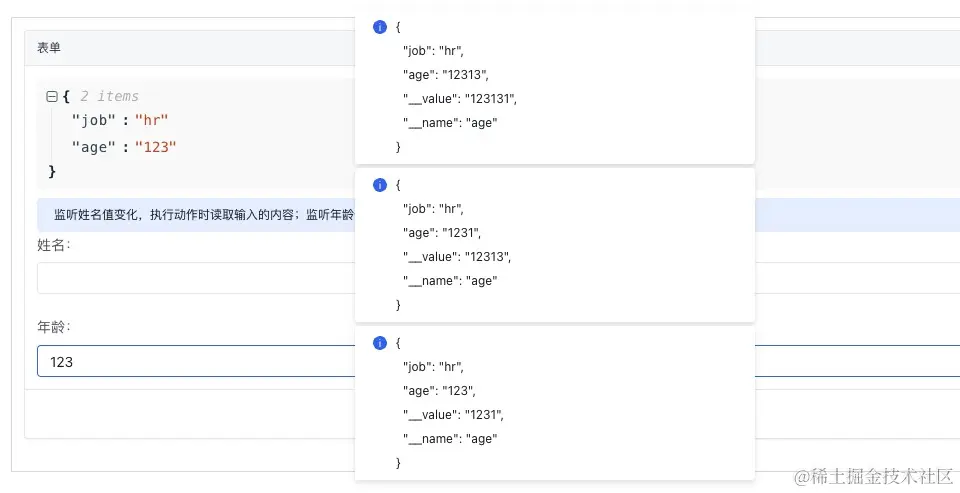Click the "age": "12313" line in top toast
960x493 pixels.
pos(445,74)
